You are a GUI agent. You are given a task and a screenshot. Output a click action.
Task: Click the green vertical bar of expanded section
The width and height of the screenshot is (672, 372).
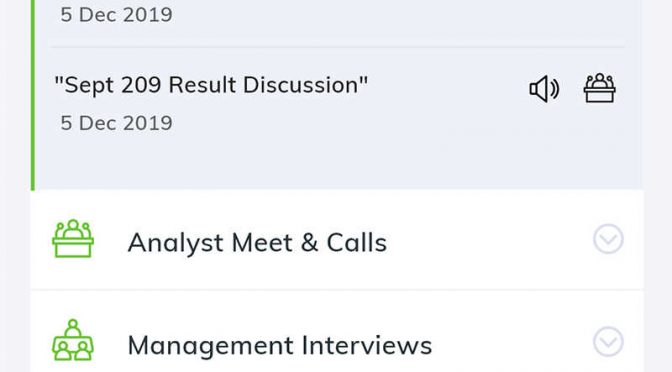33,94
